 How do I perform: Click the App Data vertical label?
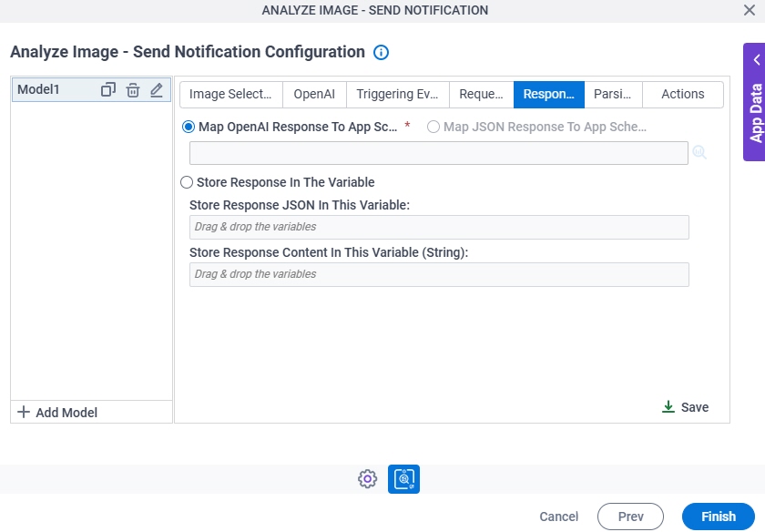click(756, 113)
